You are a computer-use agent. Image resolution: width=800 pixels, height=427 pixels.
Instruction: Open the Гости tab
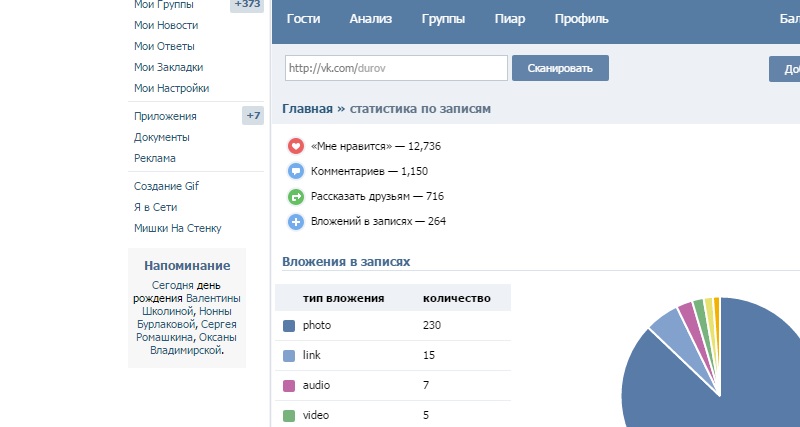[304, 19]
